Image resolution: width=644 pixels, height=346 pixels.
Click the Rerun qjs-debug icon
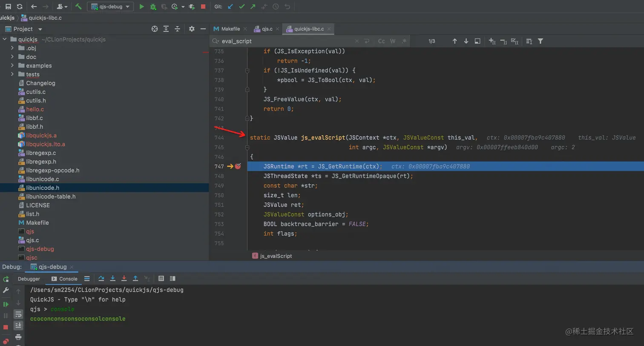coord(6,279)
